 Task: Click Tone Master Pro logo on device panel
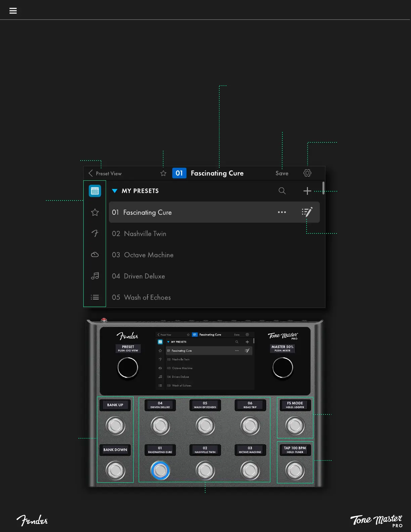283,336
